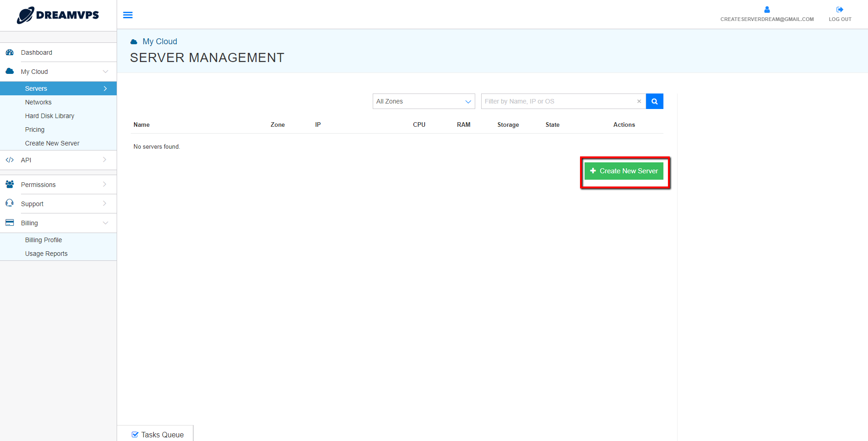Expand the Permissions section chevron
This screenshot has height=441, width=868.
105,184
